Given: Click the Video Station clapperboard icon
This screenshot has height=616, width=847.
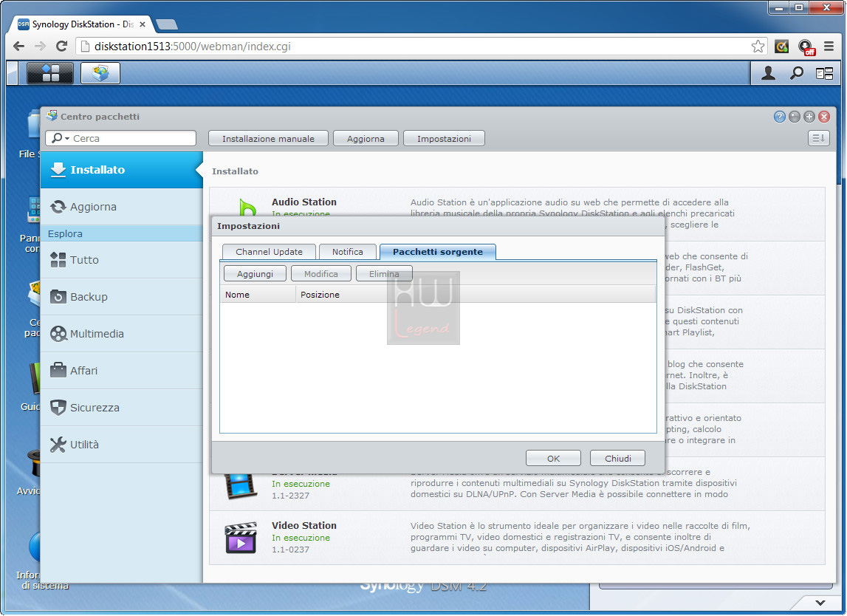Looking at the screenshot, I should point(241,538).
